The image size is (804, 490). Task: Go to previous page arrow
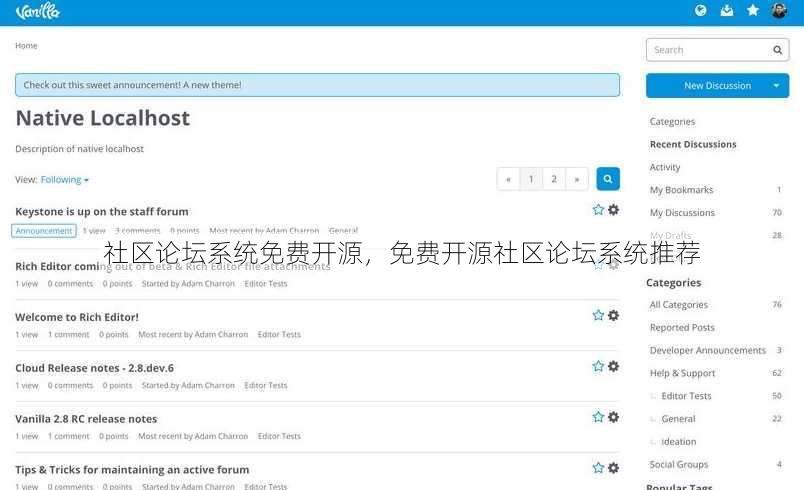(x=508, y=179)
